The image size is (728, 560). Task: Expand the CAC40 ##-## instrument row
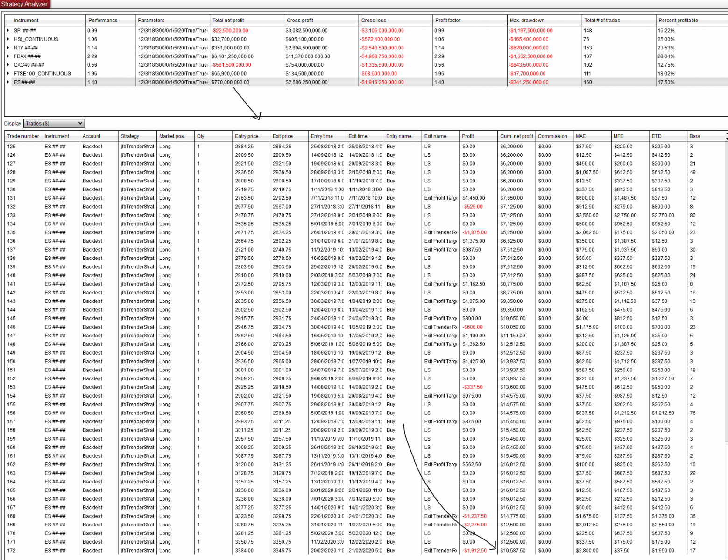(8, 64)
